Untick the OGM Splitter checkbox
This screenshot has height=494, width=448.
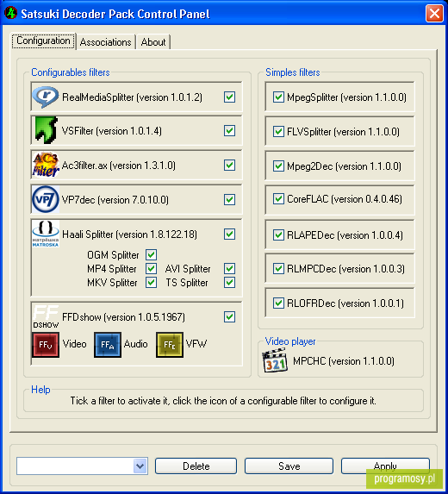151,254
